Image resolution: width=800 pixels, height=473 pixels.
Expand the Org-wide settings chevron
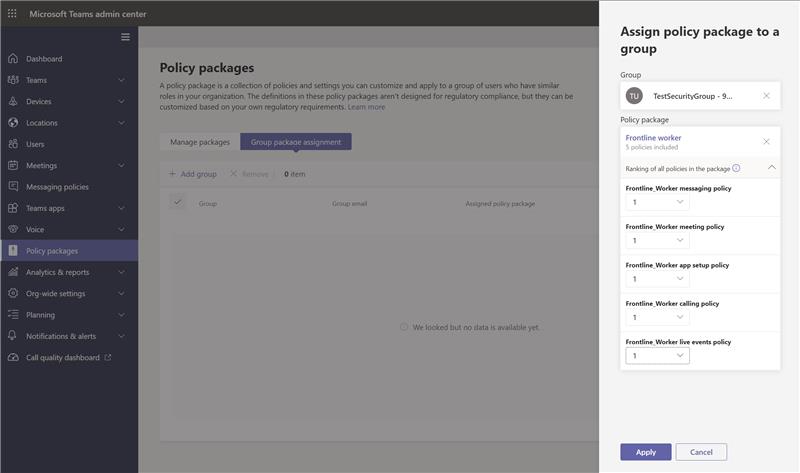coord(121,293)
